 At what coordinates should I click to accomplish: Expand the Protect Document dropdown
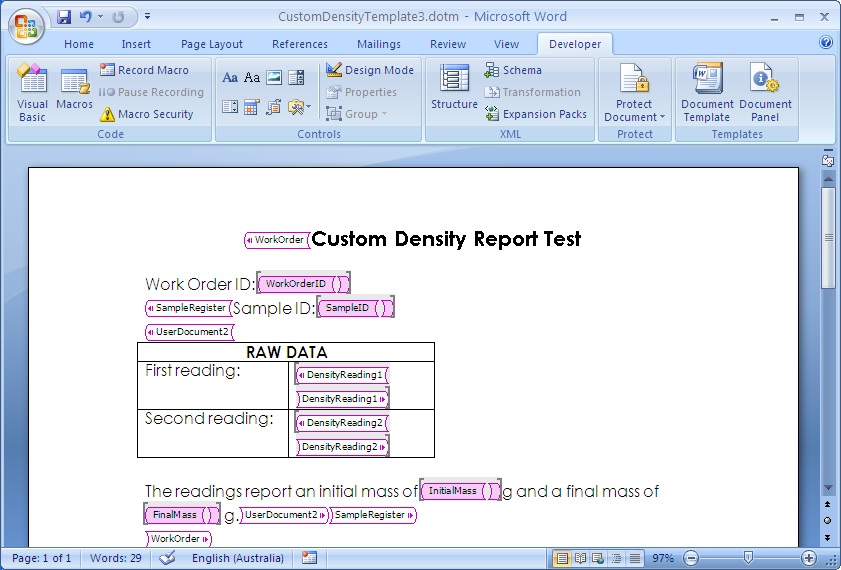pyautogui.click(x=634, y=117)
